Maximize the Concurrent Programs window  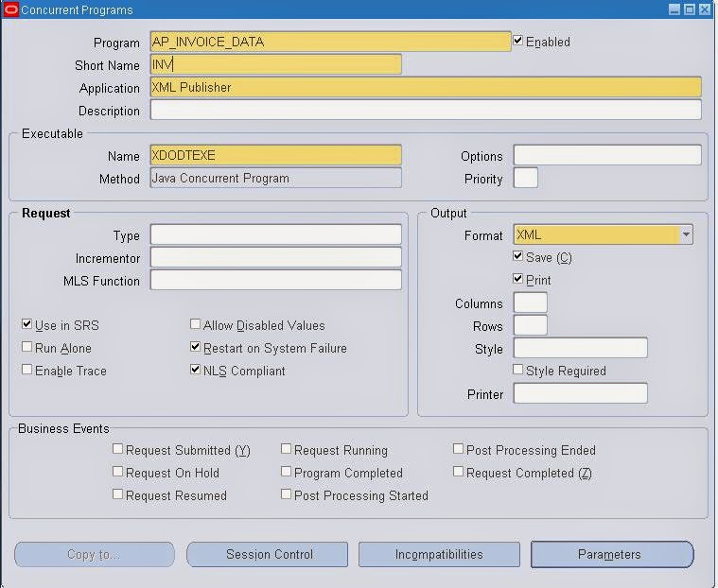click(690, 9)
